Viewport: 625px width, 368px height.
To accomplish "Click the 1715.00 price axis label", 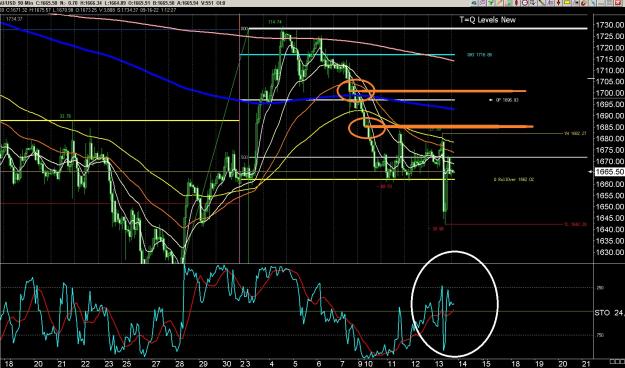I will 609,59.
